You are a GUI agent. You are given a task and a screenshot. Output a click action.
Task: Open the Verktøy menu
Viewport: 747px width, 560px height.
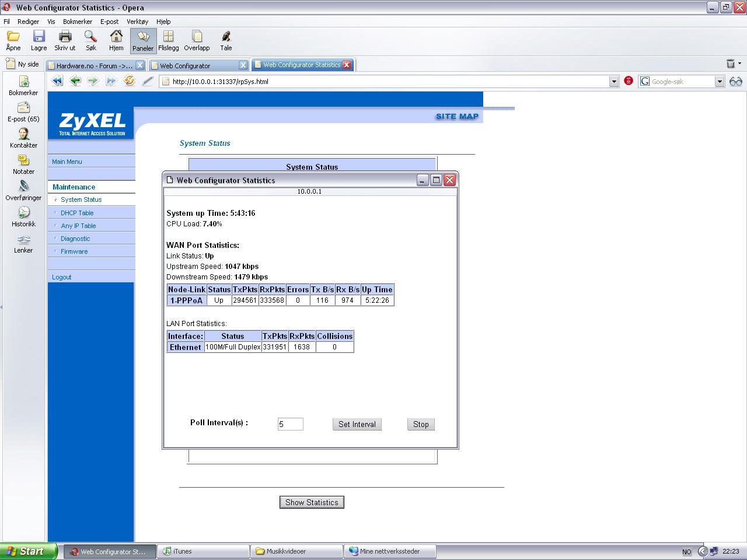coord(138,22)
